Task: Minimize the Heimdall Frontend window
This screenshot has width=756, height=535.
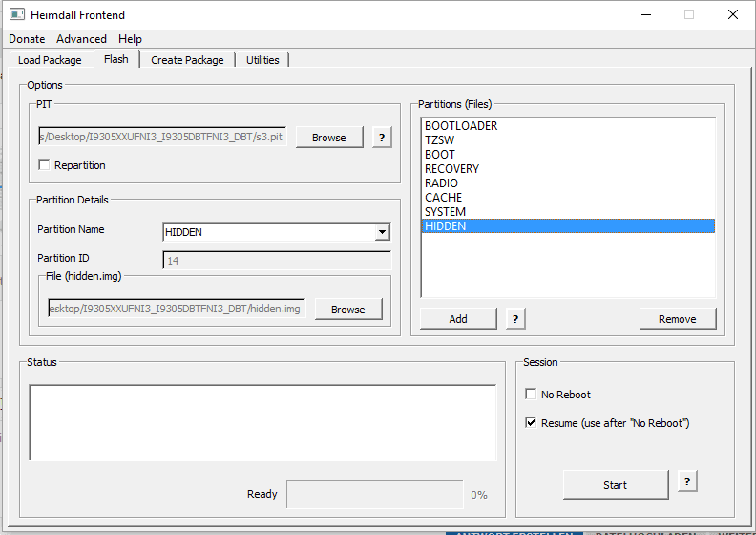Action: point(646,14)
